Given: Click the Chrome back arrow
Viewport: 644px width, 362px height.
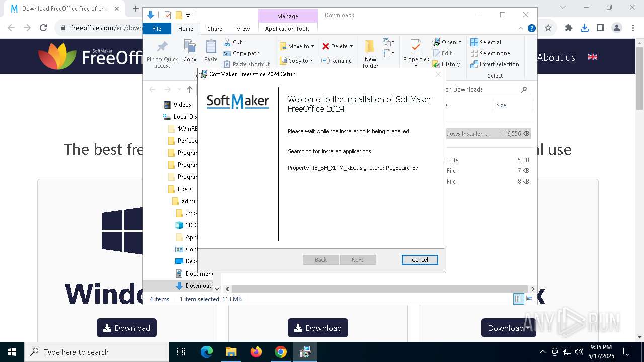Looking at the screenshot, I should pos(11,28).
